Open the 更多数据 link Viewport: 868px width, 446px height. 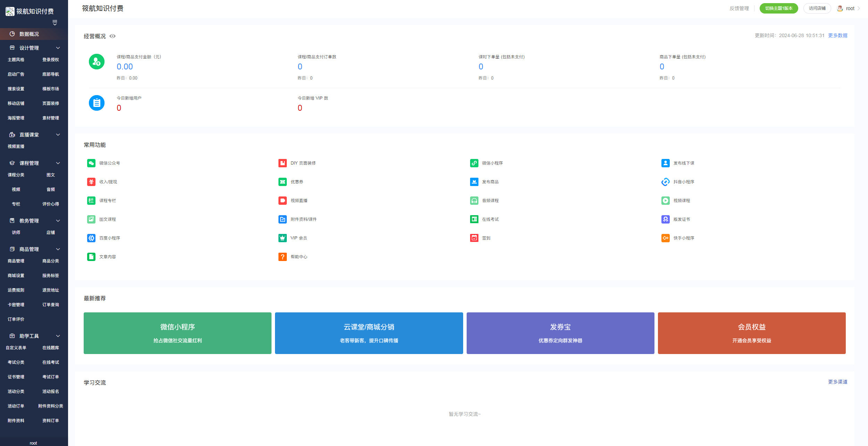837,35
